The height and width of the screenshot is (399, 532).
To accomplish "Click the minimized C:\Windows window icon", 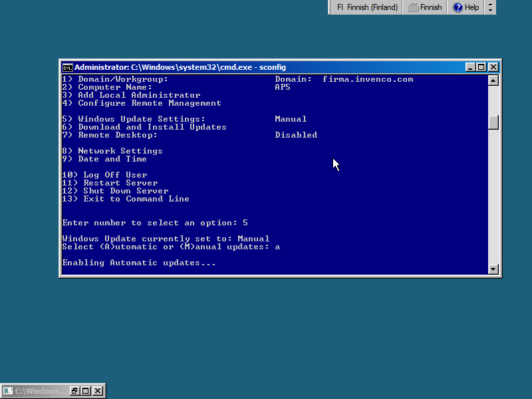I will (8, 391).
